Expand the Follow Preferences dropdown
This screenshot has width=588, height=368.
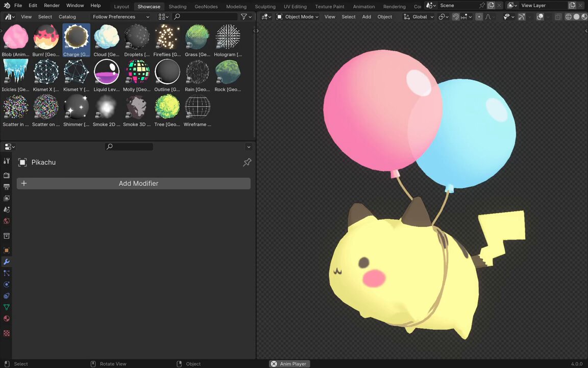click(x=121, y=16)
